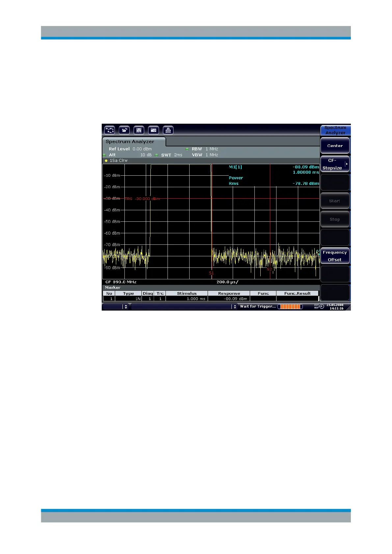The height and width of the screenshot is (554, 392).
Task: Select the Start softkey
Action: [335, 201]
